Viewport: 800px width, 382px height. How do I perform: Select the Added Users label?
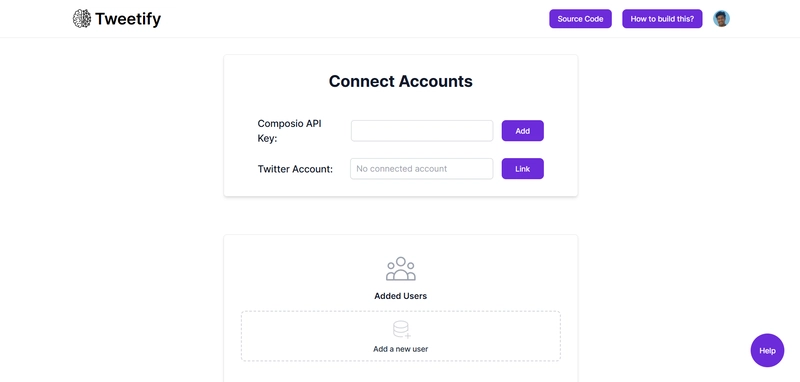tap(401, 296)
